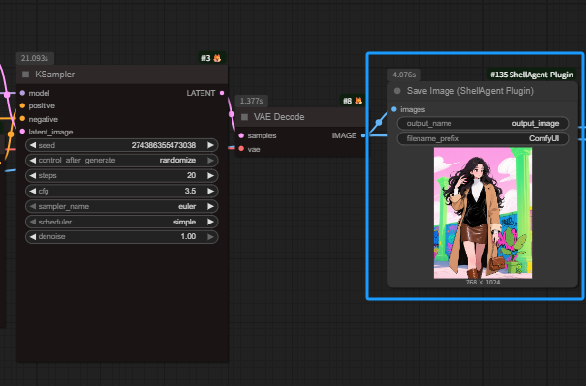Click the seed value field 274386355473038

(x=164, y=146)
